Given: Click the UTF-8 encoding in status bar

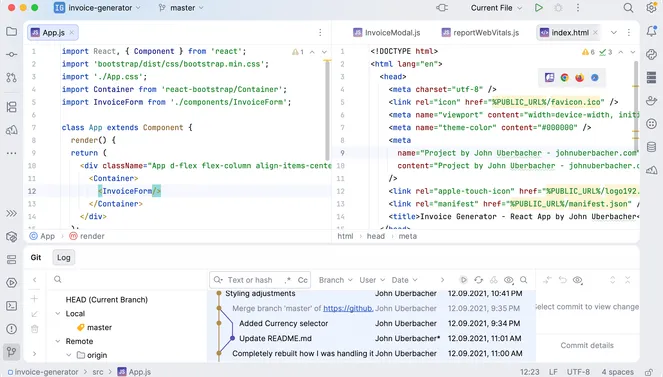Looking at the screenshot, I should [x=578, y=372].
